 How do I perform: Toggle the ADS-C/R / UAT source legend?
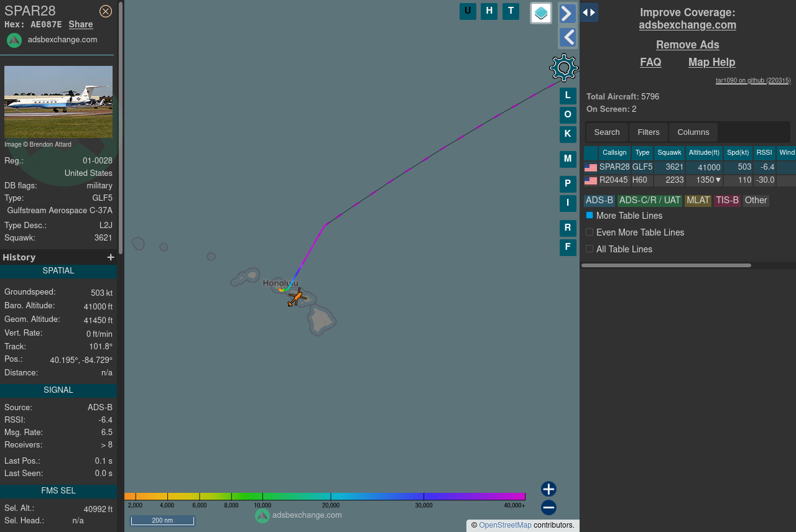650,200
